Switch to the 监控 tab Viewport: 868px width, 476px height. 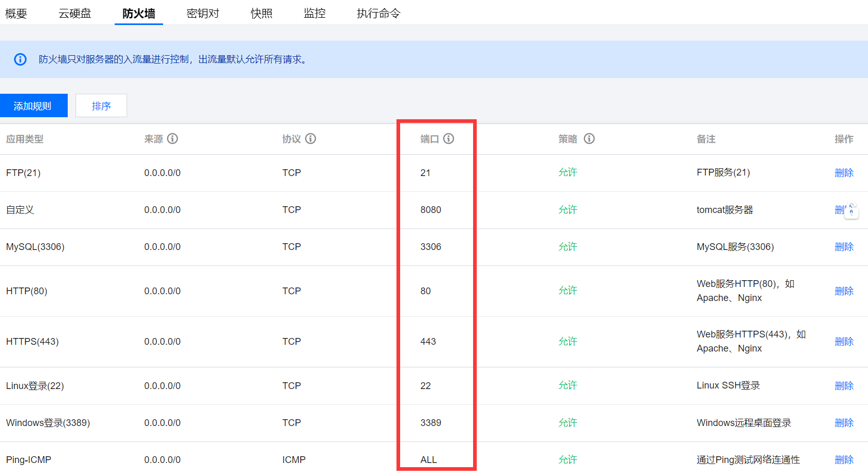(315, 14)
